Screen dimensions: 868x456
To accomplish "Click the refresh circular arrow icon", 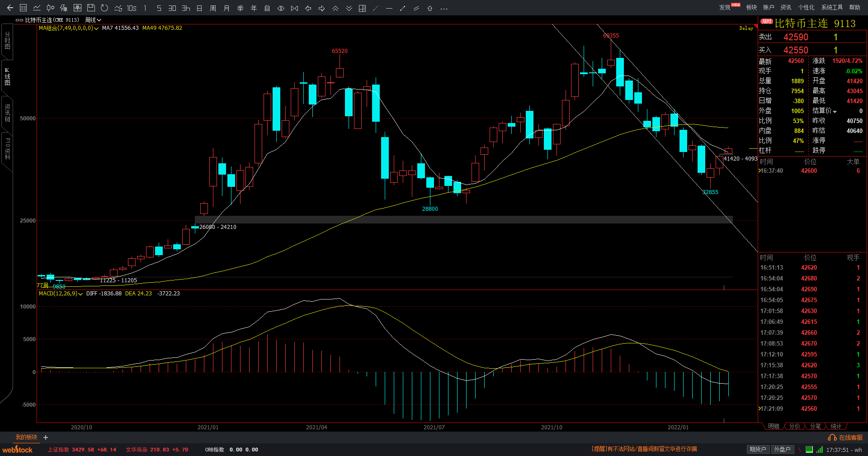I will [104, 8].
